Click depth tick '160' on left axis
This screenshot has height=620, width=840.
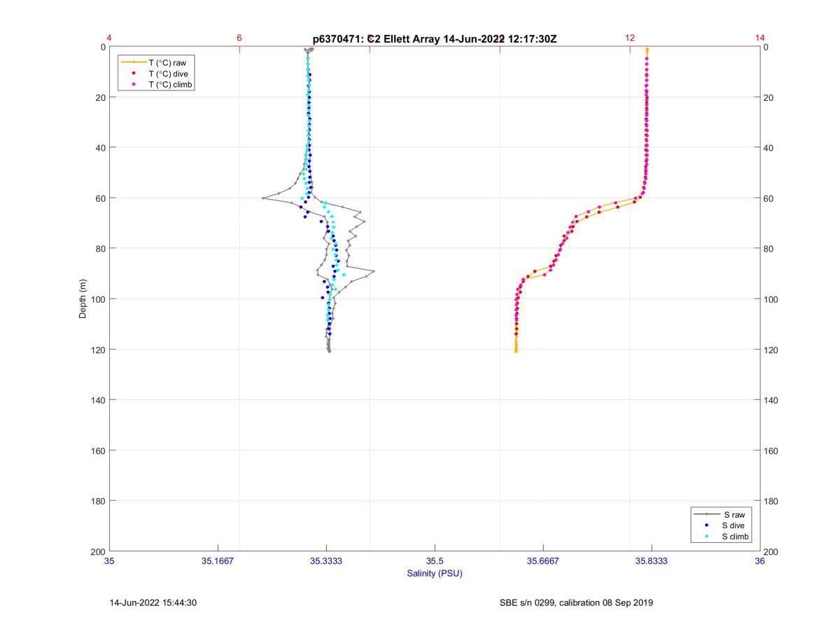tap(98, 450)
